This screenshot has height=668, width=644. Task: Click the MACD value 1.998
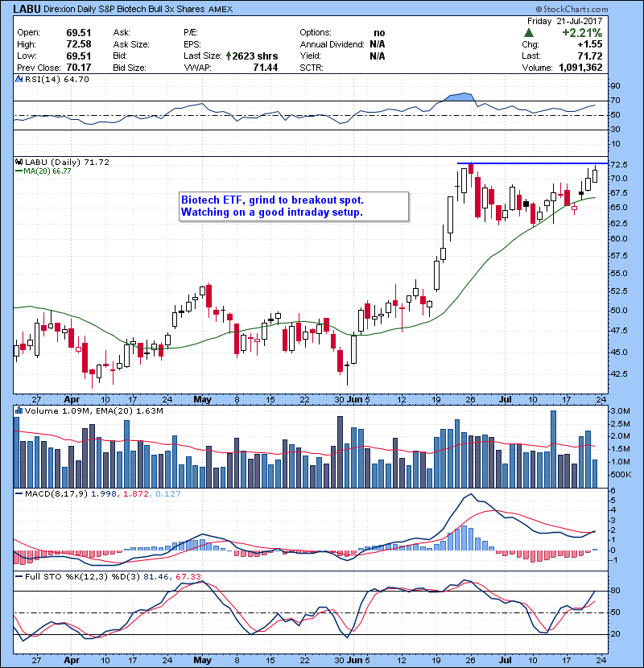(104, 493)
